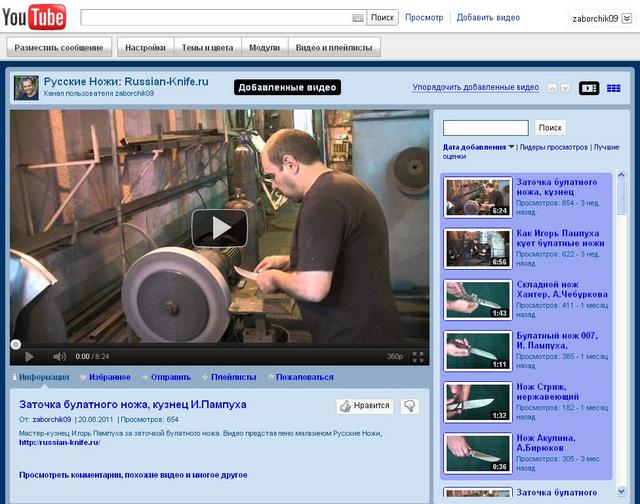Open Нож Акулина, А.Бирюков link

546,443
